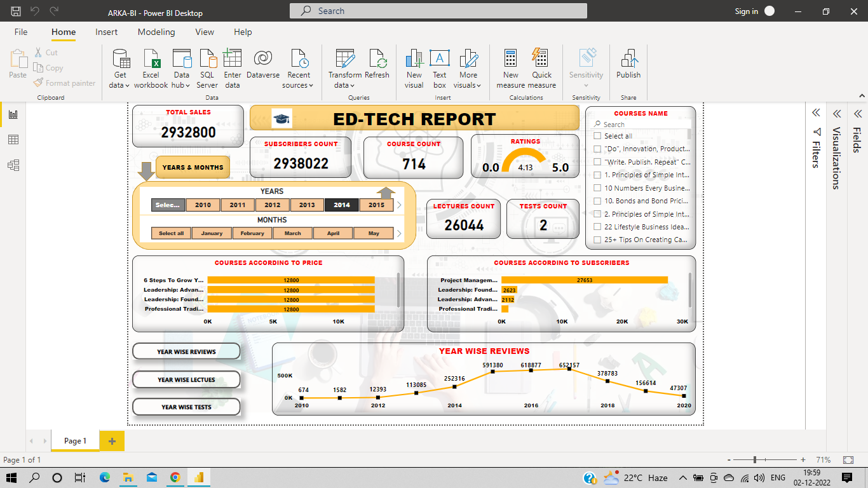Click the YEAR WISE TESTS button

[186, 407]
